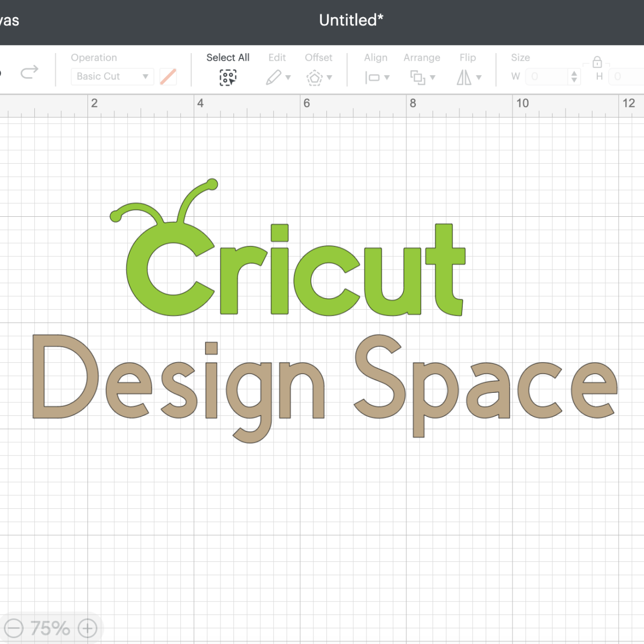
Task: Open the Basic Cut operation dropdown
Action: (112, 76)
